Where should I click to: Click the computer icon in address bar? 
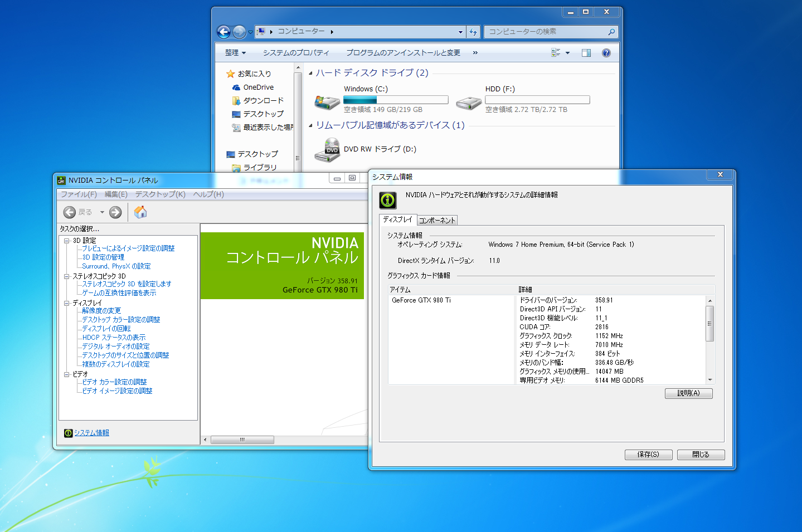(x=261, y=32)
